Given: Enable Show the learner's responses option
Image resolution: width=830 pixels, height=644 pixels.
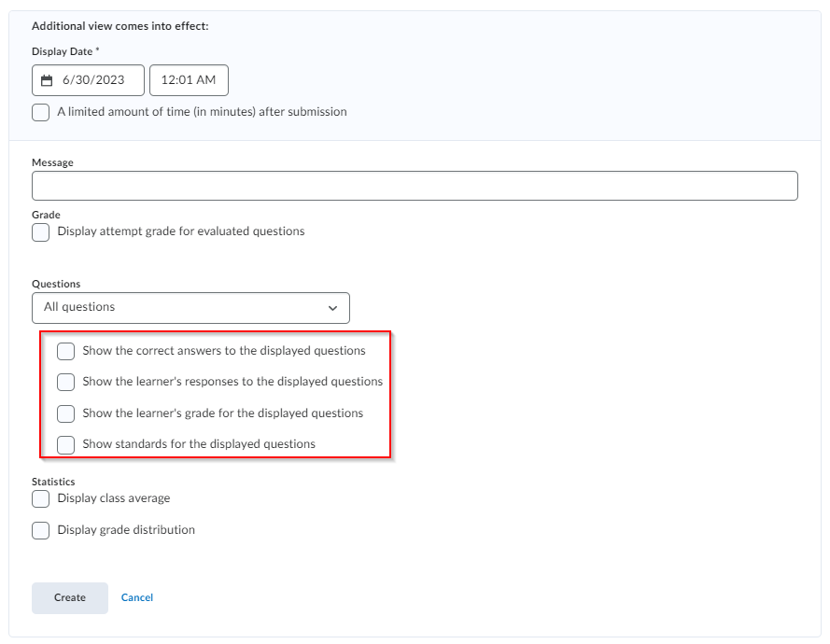Looking at the screenshot, I should pyautogui.click(x=66, y=383).
